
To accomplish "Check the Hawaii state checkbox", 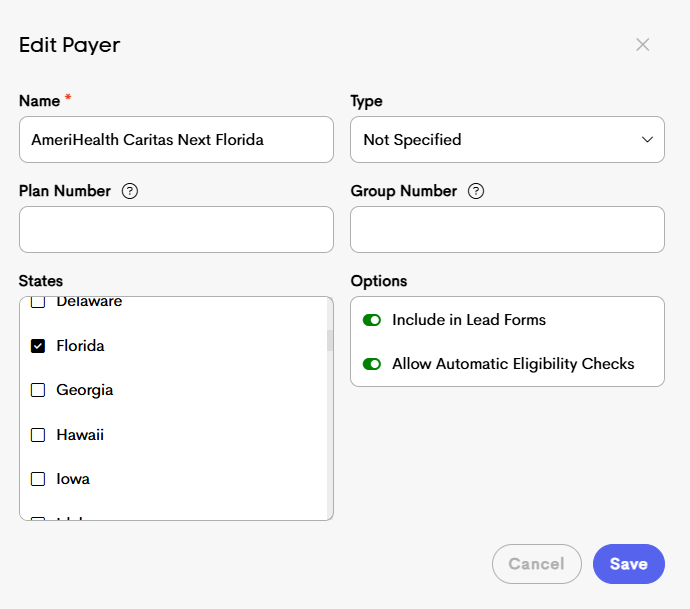I will 38,435.
